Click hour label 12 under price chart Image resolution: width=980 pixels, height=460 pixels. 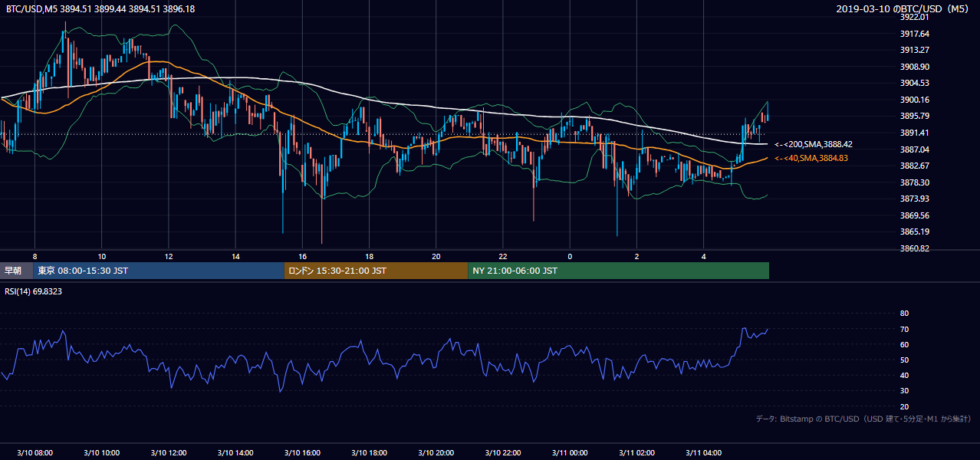pyautogui.click(x=168, y=256)
